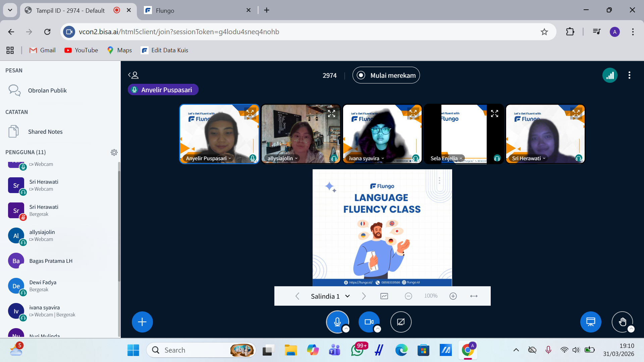
Task: Open WhatsApp from the taskbar
Action: (x=358, y=350)
